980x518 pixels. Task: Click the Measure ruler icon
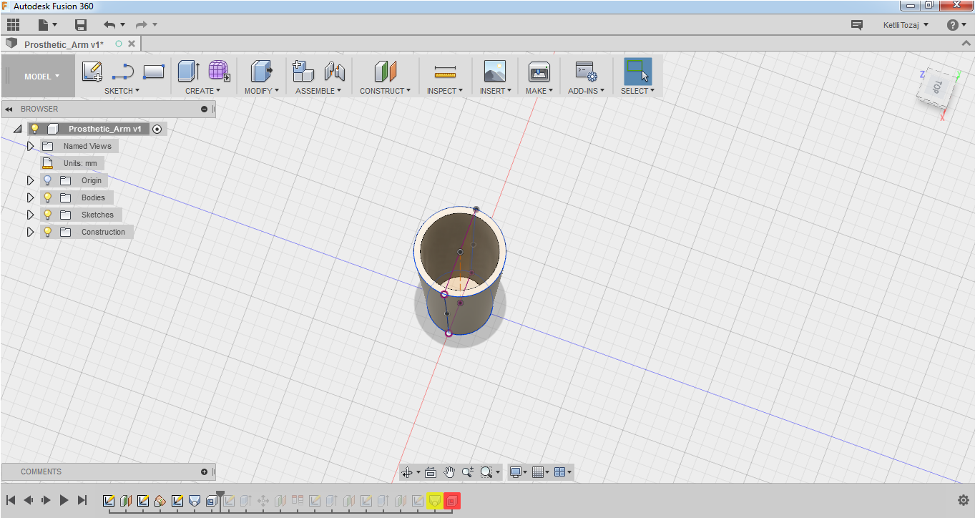pyautogui.click(x=445, y=72)
